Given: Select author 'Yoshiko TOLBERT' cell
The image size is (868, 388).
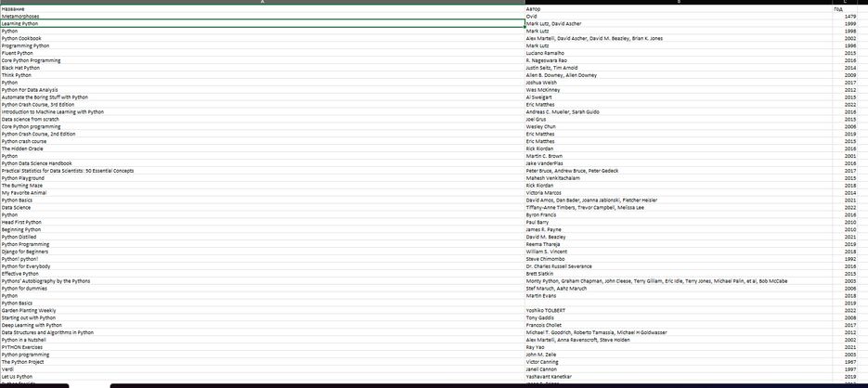Looking at the screenshot, I should tap(679, 311).
